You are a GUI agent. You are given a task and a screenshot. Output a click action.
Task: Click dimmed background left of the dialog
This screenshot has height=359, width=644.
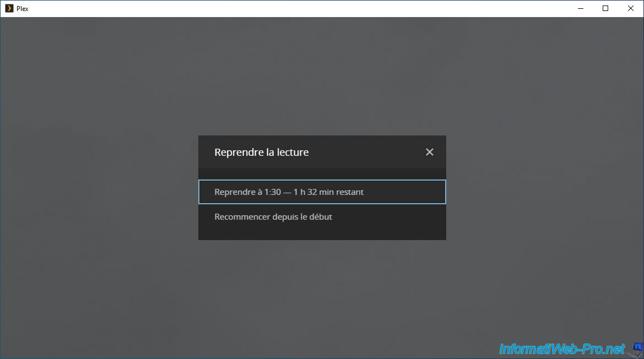click(99, 187)
